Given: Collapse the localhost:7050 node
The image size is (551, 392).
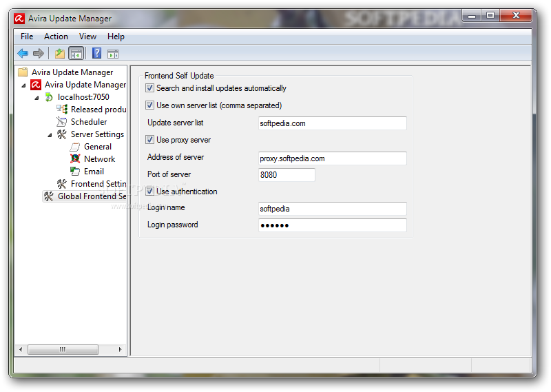Looking at the screenshot, I should 37,98.
